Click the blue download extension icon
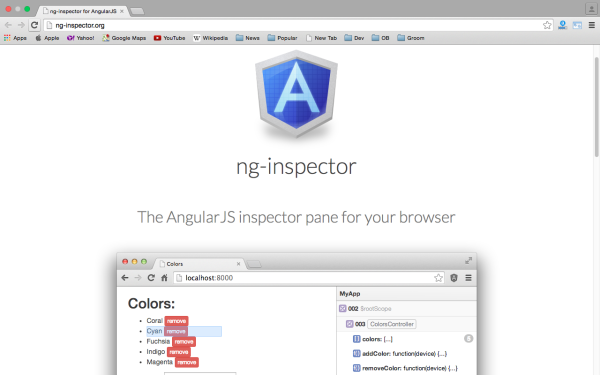This screenshot has width=600, height=375. (x=562, y=25)
